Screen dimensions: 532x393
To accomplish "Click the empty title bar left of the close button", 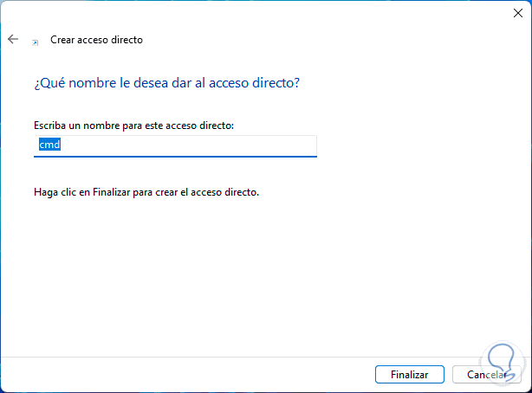I will (x=260, y=13).
